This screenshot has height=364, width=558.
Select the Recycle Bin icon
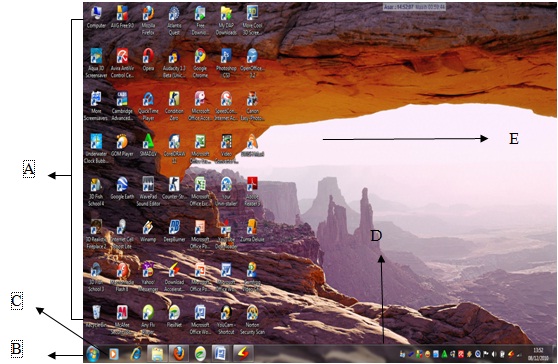(x=96, y=316)
